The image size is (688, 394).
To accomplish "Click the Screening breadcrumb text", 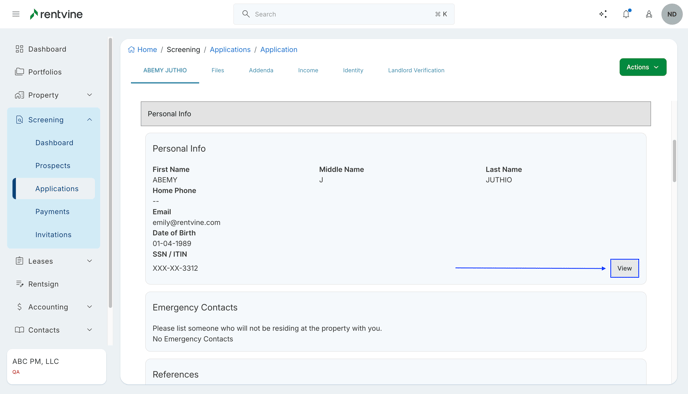I will point(183,50).
